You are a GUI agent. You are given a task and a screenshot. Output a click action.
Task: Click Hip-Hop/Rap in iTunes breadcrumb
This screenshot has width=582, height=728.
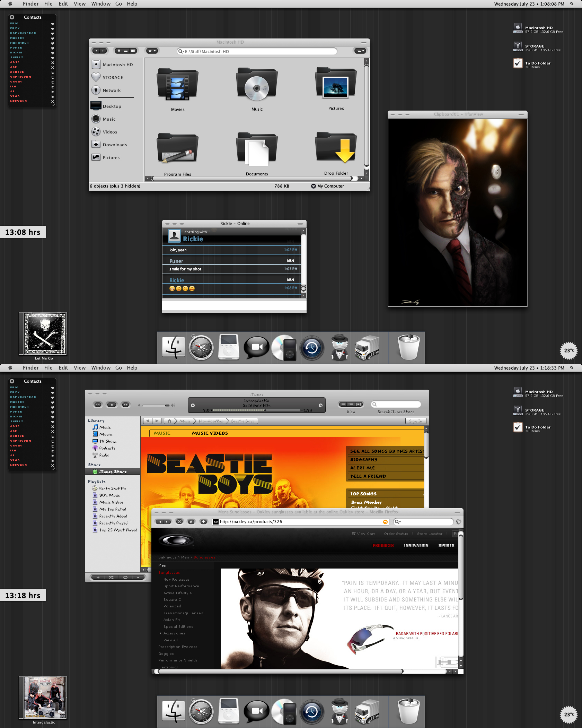[211, 421]
